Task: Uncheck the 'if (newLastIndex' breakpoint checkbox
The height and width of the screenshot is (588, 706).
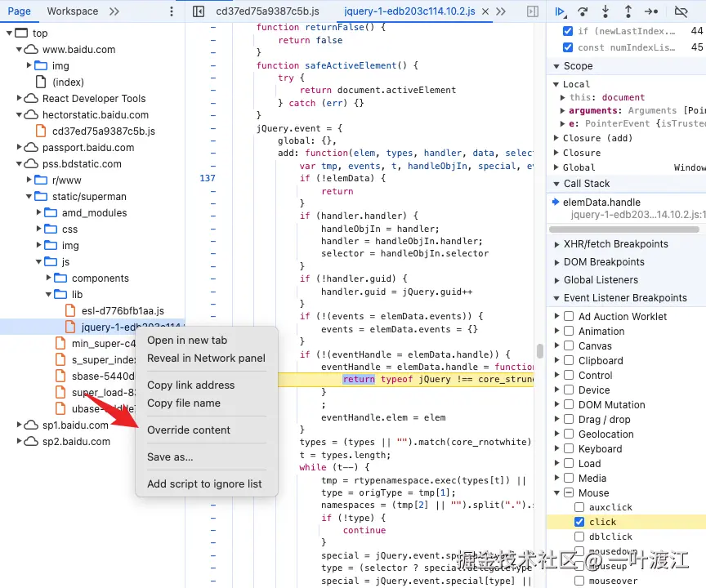Action: [568, 31]
